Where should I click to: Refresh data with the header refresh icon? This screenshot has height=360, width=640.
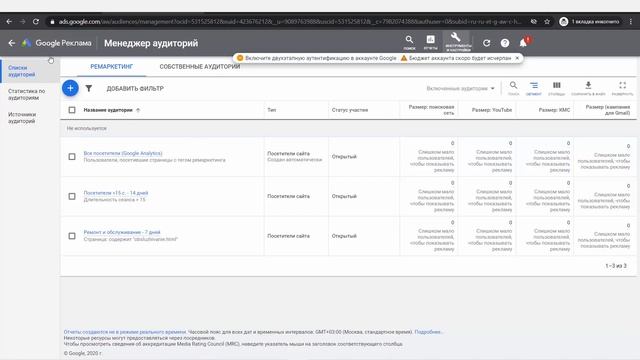click(x=486, y=43)
